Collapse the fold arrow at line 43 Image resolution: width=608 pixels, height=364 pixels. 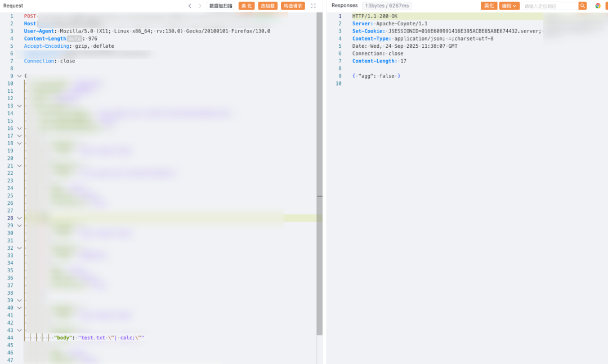click(19, 330)
